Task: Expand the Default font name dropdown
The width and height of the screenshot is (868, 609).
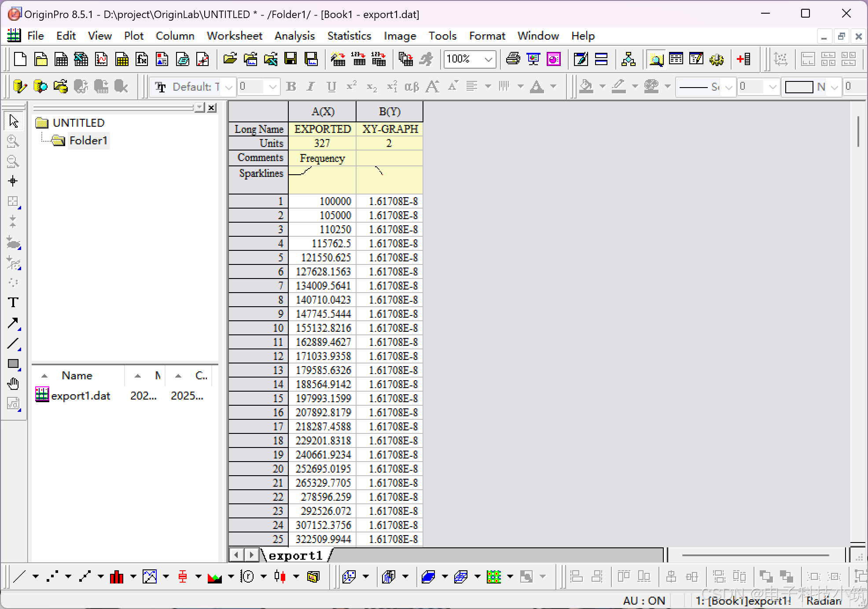Action: click(228, 87)
